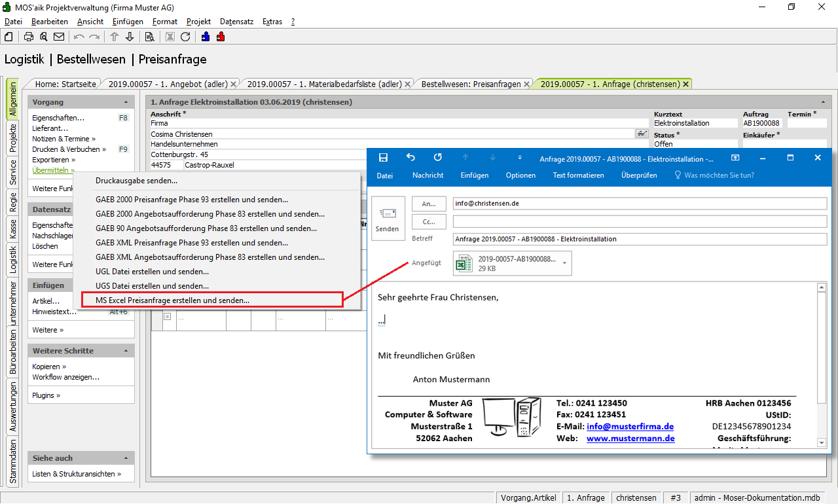Viewport: 838px width, 504px height.
Task: Click the info@musterfirma.de email link
Action: click(x=630, y=426)
